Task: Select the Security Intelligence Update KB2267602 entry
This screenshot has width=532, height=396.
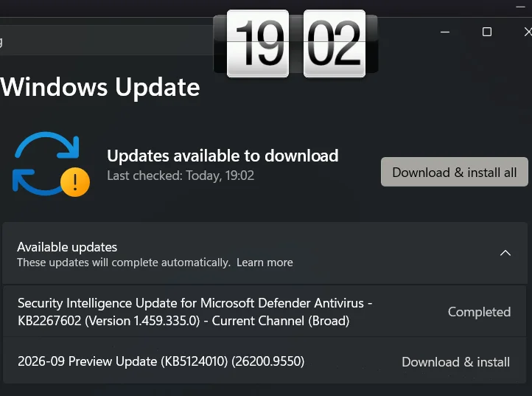Action: coord(265,311)
